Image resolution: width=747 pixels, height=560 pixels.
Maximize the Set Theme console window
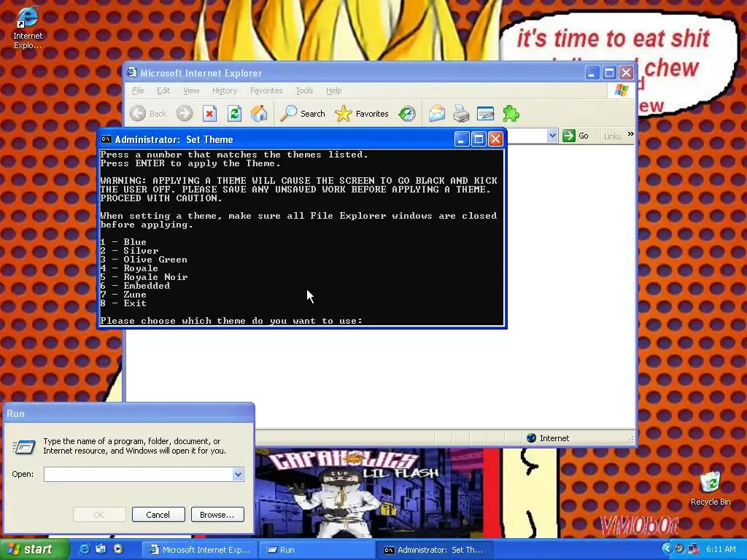(x=479, y=139)
